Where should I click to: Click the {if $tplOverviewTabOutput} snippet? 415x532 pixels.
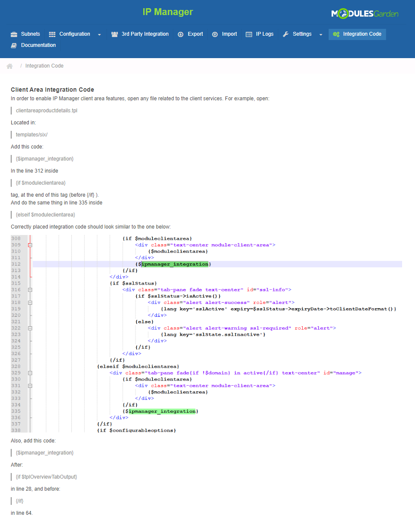click(46, 477)
